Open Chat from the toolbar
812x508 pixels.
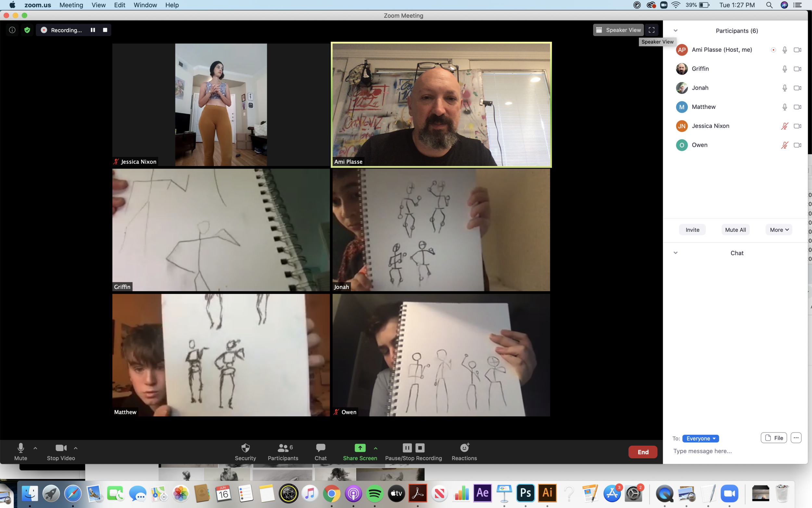point(321,451)
